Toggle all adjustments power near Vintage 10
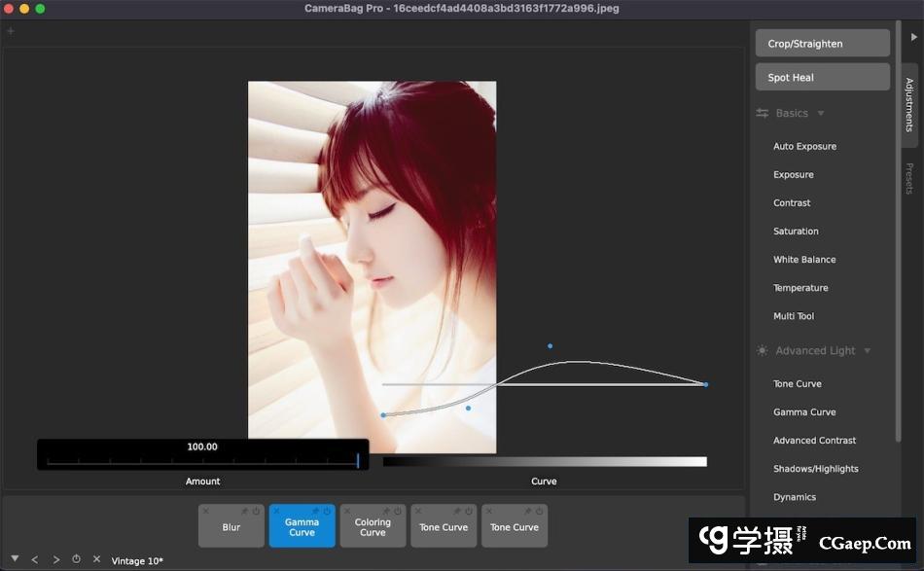The image size is (924, 571). click(76, 559)
